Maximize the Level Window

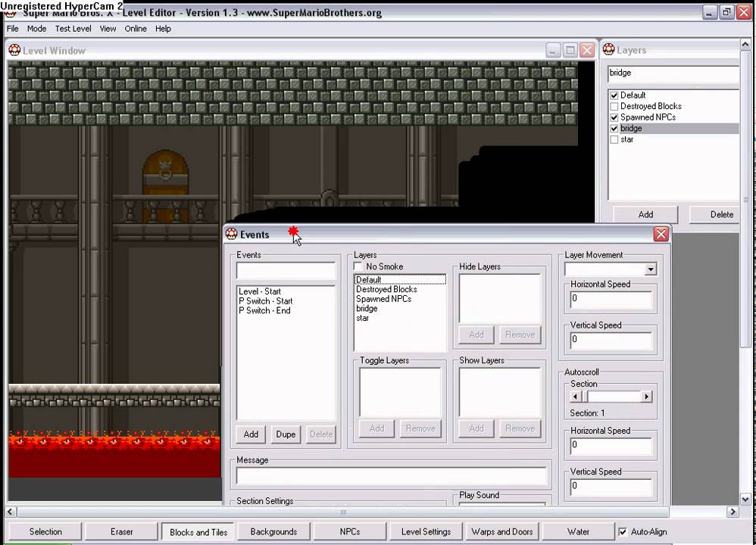[x=570, y=50]
